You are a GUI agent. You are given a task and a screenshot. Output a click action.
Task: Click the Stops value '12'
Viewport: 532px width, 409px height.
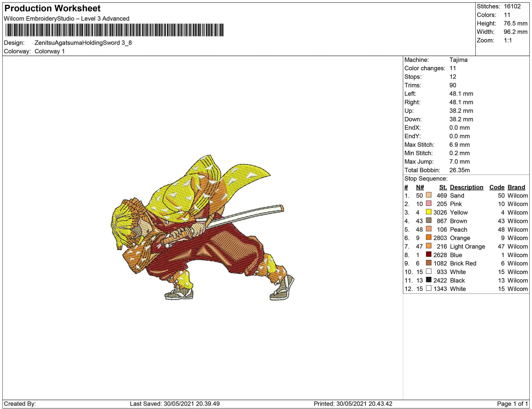pyautogui.click(x=453, y=77)
